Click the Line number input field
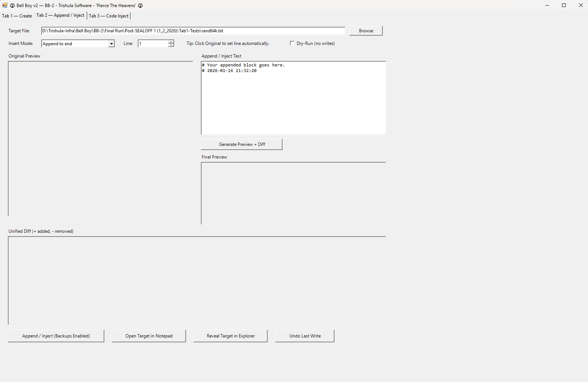This screenshot has height=382, width=588. [153, 44]
